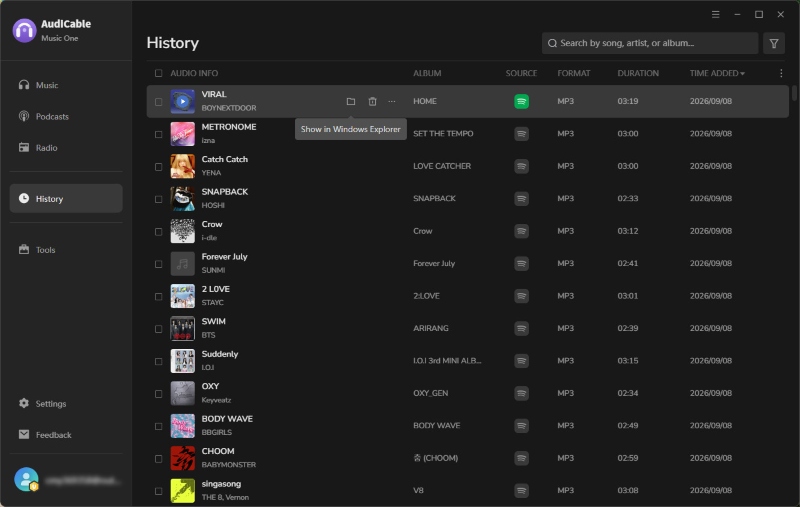Click the DURATION column header

click(x=638, y=73)
